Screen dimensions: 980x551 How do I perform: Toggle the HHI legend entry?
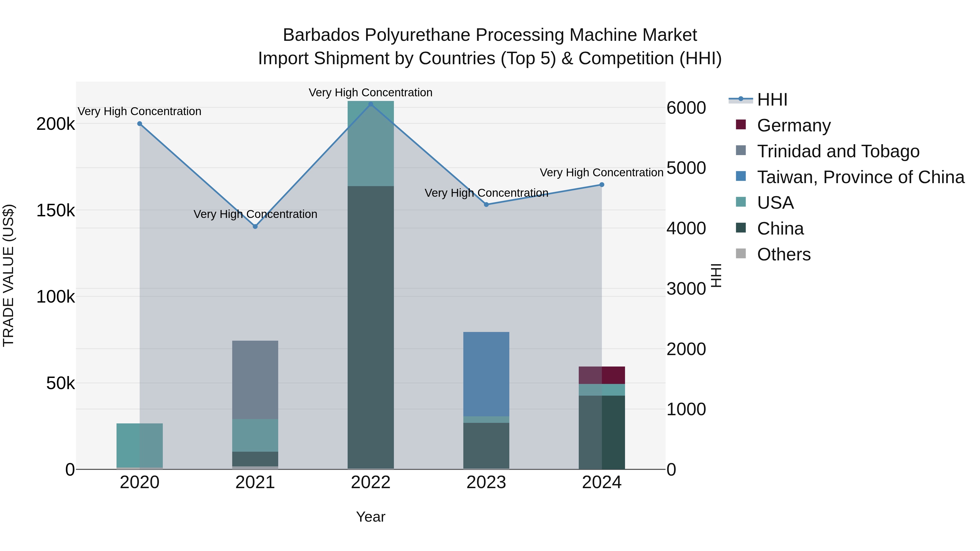(758, 100)
